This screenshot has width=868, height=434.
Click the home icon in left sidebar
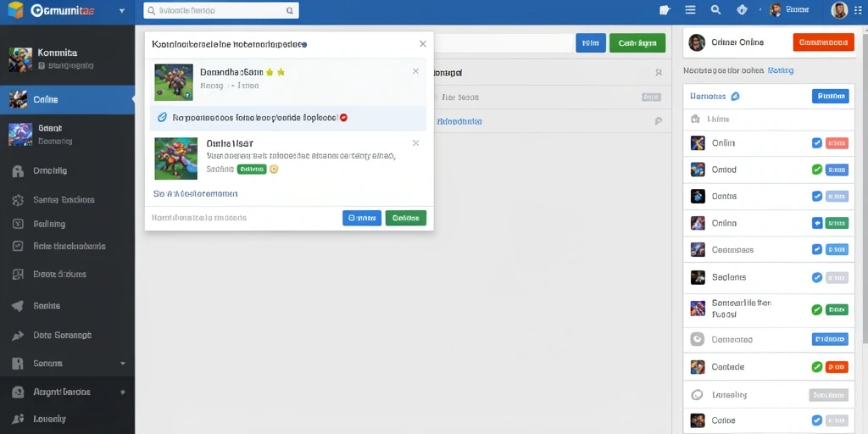click(18, 171)
